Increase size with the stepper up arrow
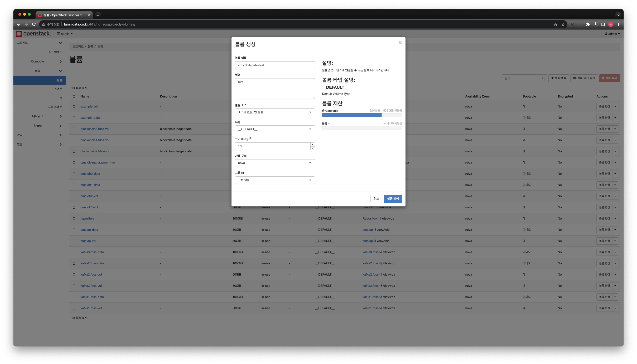The width and height of the screenshot is (637, 364). [313, 144]
